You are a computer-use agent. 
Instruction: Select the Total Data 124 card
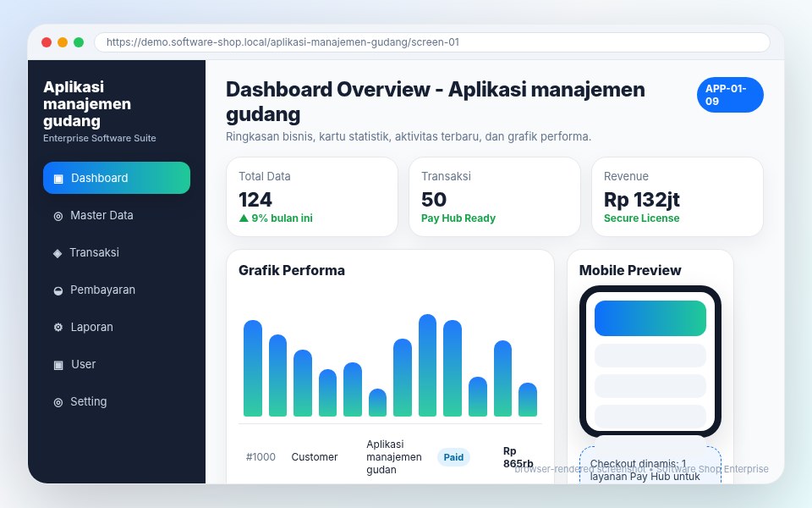coord(312,196)
